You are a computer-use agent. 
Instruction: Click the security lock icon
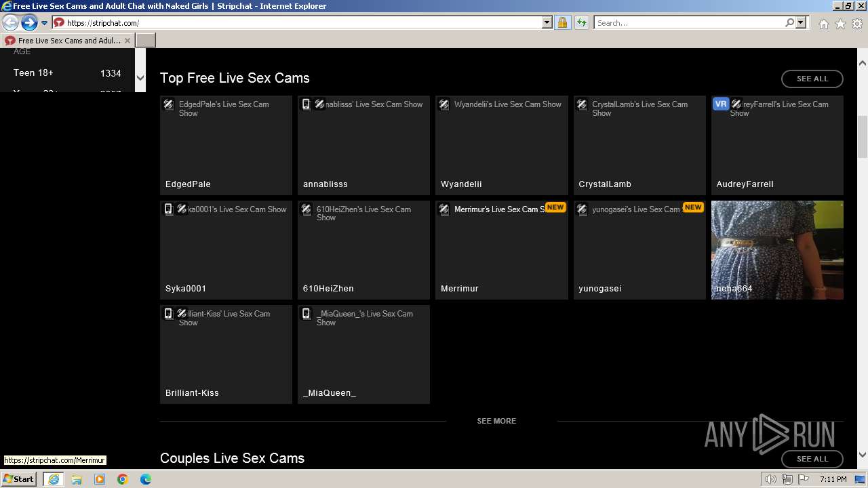tap(562, 23)
